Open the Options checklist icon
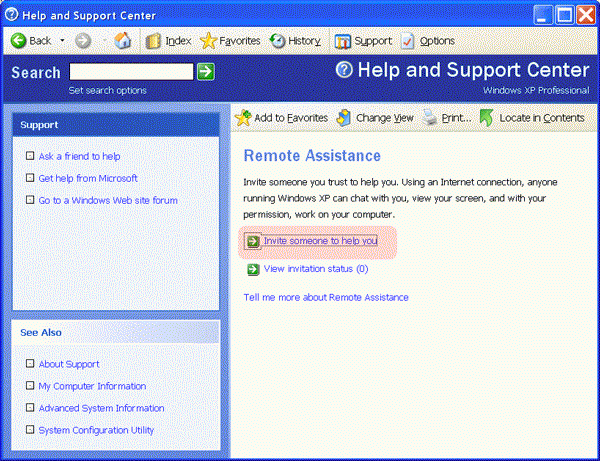The height and width of the screenshot is (461, 600). [408, 41]
